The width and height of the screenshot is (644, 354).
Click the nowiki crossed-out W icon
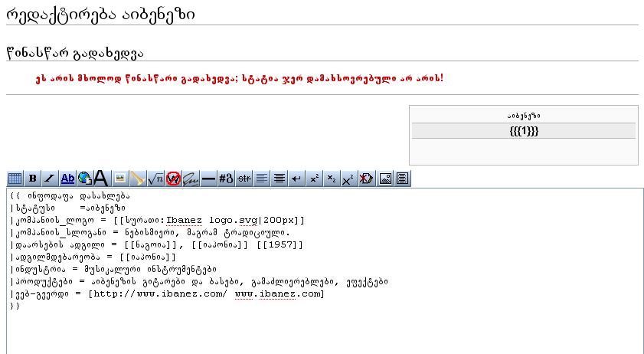(x=173, y=179)
